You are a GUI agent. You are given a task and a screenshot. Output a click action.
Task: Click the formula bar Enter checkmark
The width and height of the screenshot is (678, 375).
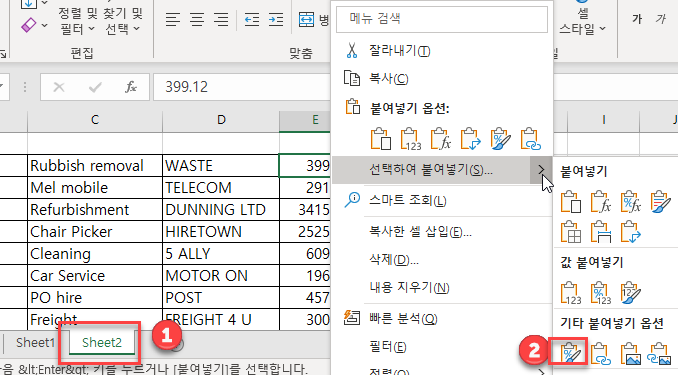95,87
